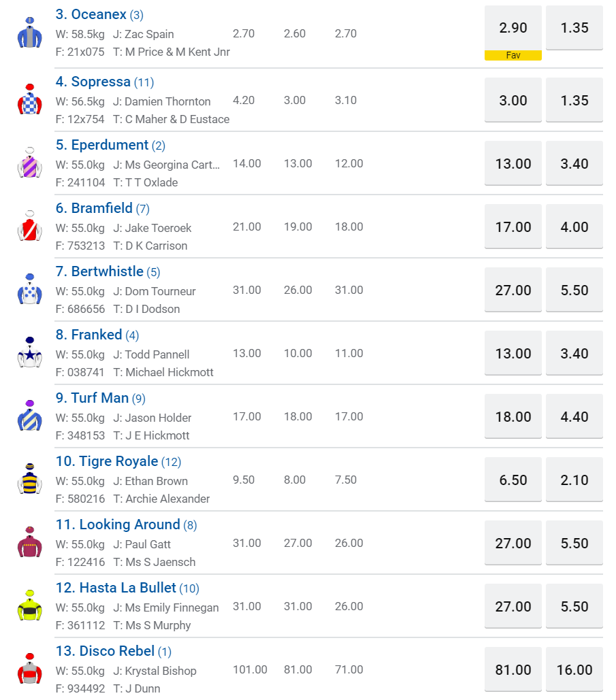Select Tigre Royale win odds 6.50

[x=513, y=480]
